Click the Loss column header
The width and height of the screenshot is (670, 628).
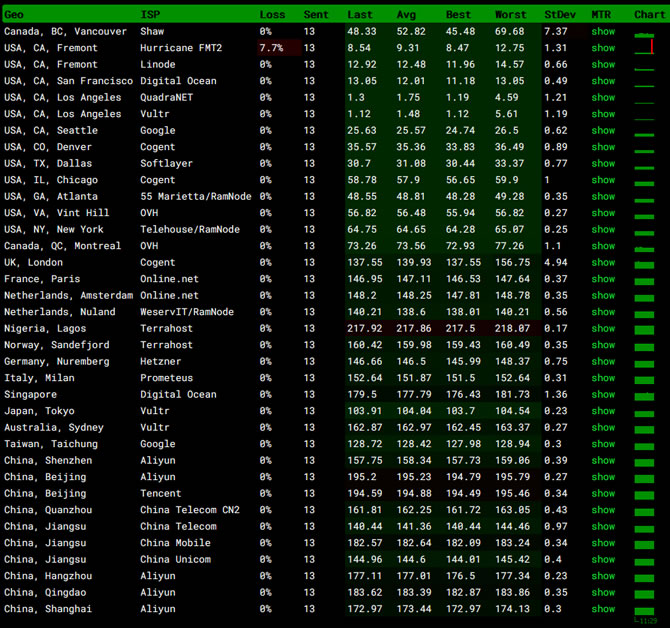272,15
